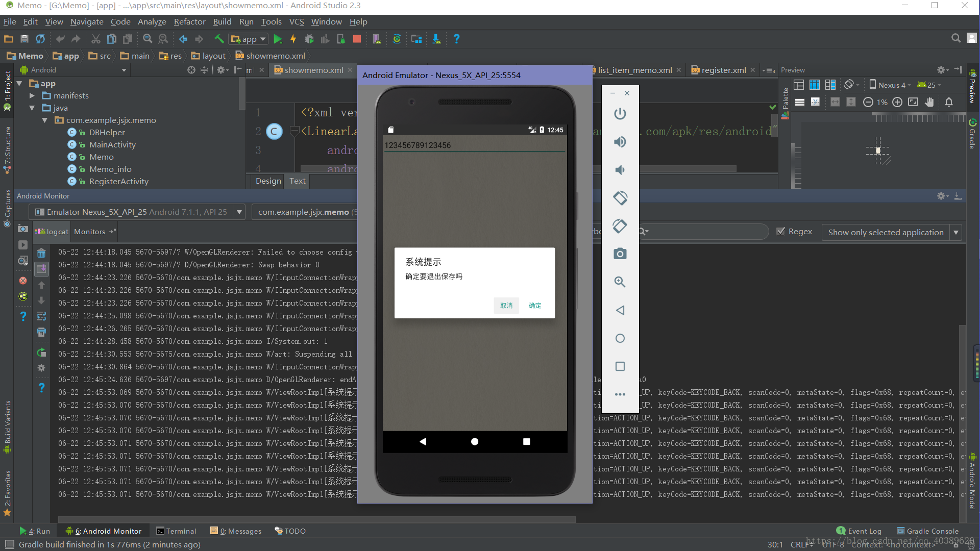Lower volume in emulator side panel
The height and width of the screenshot is (551, 980).
tap(620, 170)
